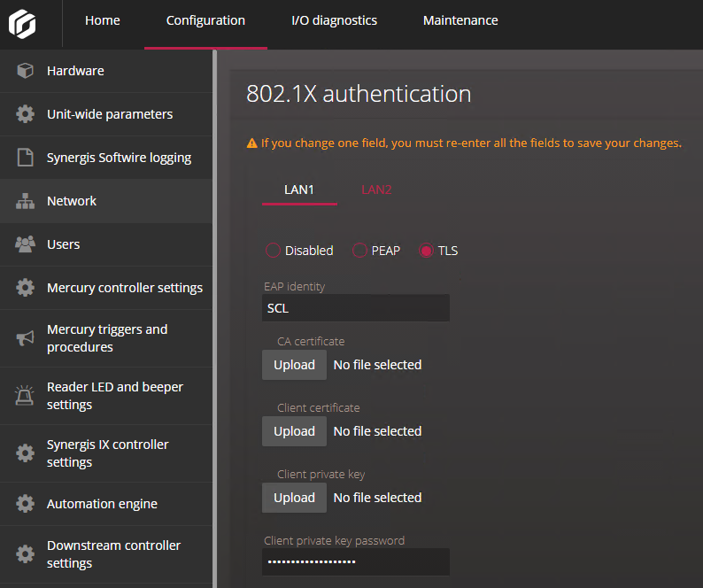This screenshot has width=703, height=588.
Task: Click the 'Client certificate' label
Action: pos(319,407)
